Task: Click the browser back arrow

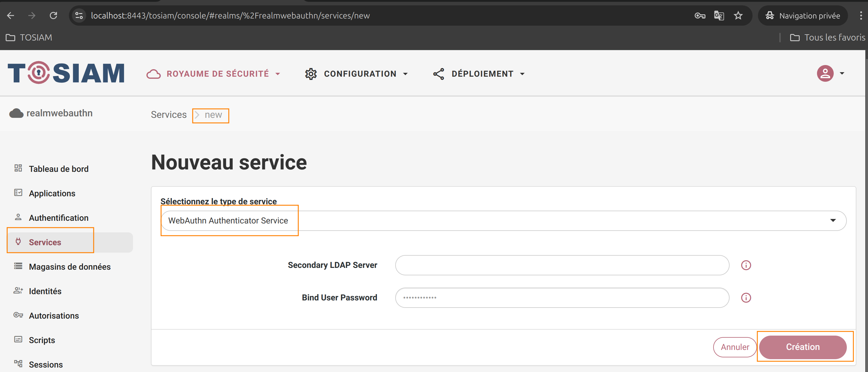Action: (x=10, y=16)
